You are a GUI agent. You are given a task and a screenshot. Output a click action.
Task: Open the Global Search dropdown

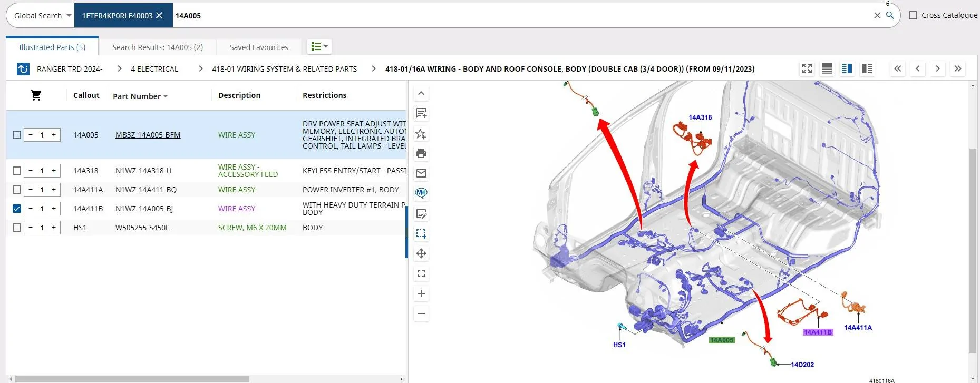point(42,16)
